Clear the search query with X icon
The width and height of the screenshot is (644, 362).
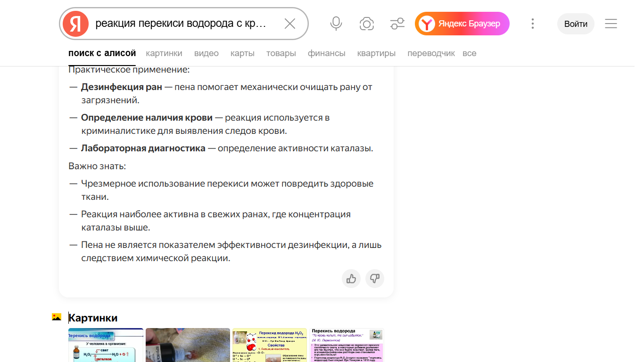pos(290,24)
